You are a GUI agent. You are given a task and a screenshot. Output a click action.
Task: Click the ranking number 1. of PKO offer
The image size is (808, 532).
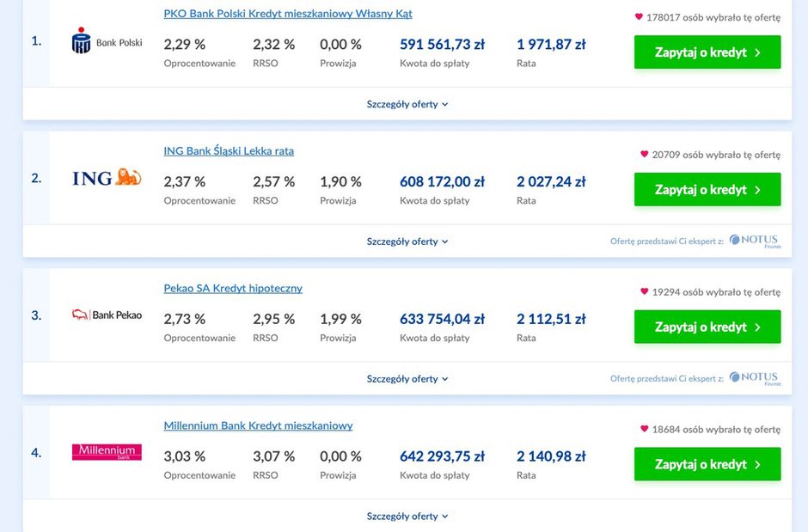point(36,41)
